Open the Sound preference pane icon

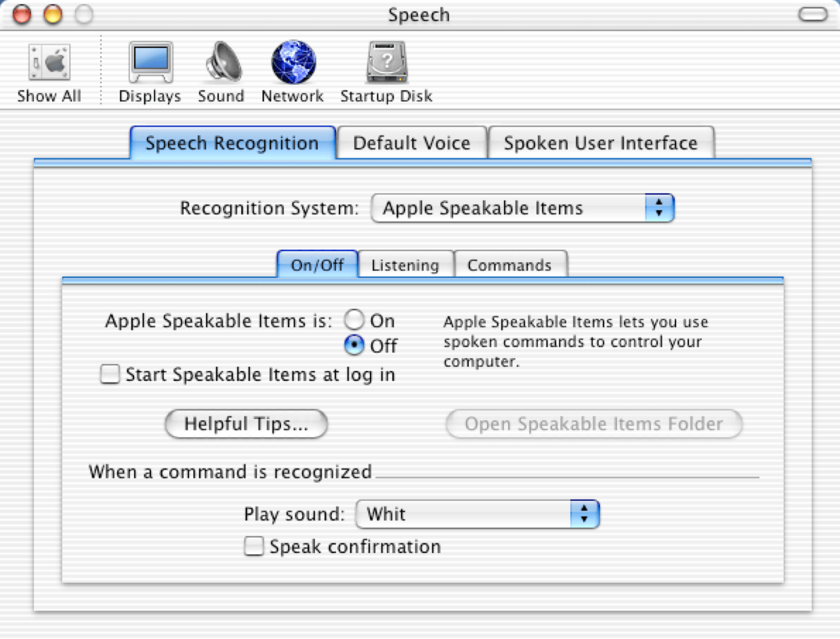click(221, 74)
